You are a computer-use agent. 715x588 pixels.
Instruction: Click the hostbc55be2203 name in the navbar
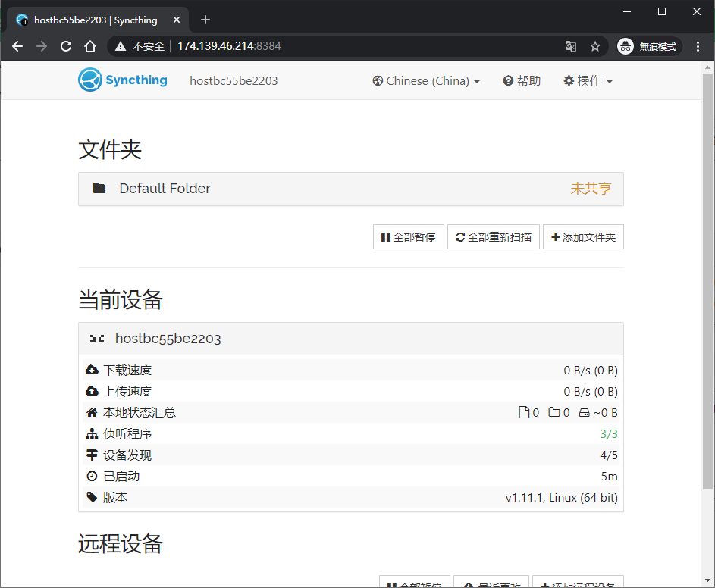234,80
